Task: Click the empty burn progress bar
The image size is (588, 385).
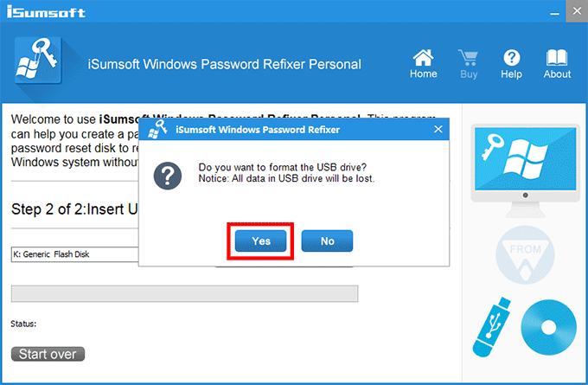Action: [x=184, y=293]
